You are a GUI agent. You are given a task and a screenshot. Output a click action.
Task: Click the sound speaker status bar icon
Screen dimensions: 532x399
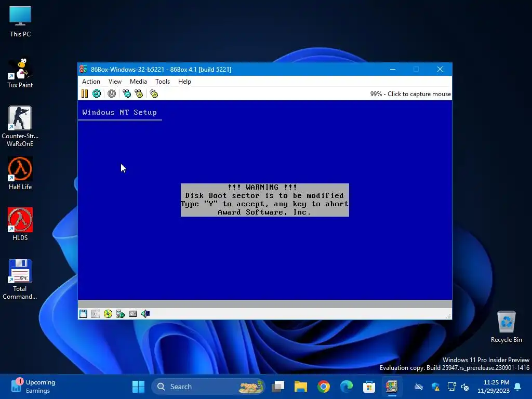pyautogui.click(x=145, y=314)
